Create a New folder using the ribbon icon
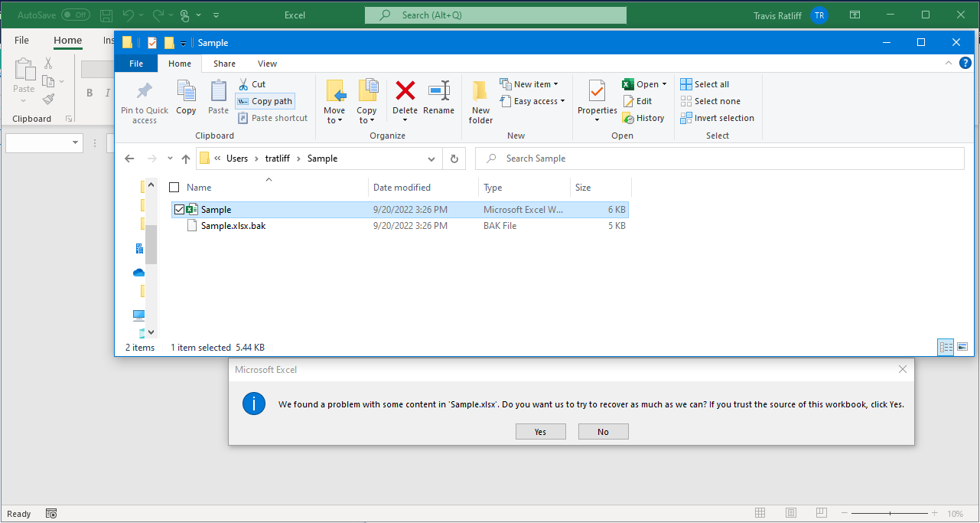 [480, 100]
